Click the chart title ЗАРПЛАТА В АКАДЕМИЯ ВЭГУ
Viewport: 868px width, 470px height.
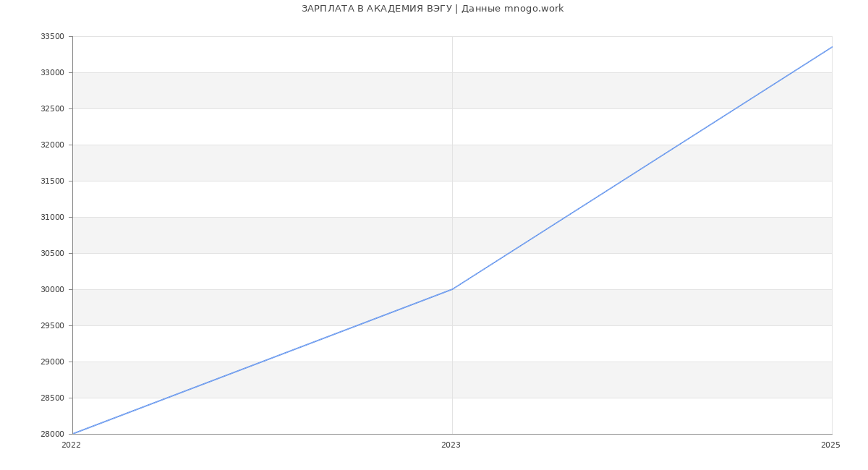(x=433, y=9)
